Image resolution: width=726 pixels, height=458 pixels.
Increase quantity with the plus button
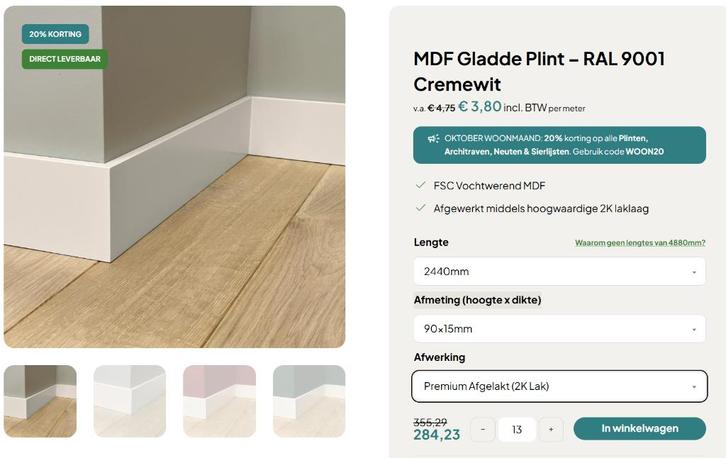(550, 429)
